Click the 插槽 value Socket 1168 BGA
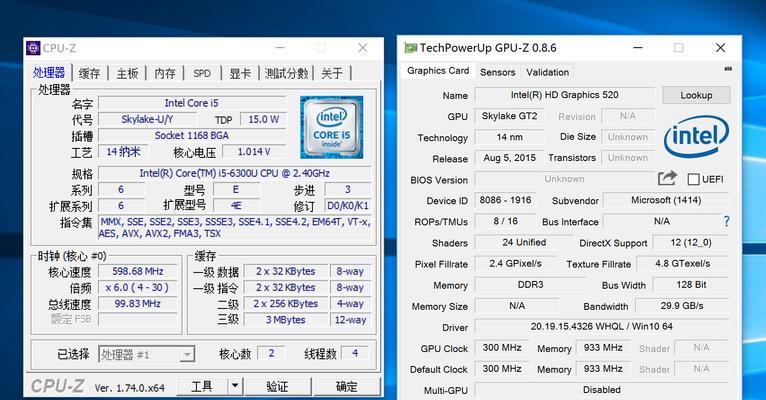 [192, 135]
